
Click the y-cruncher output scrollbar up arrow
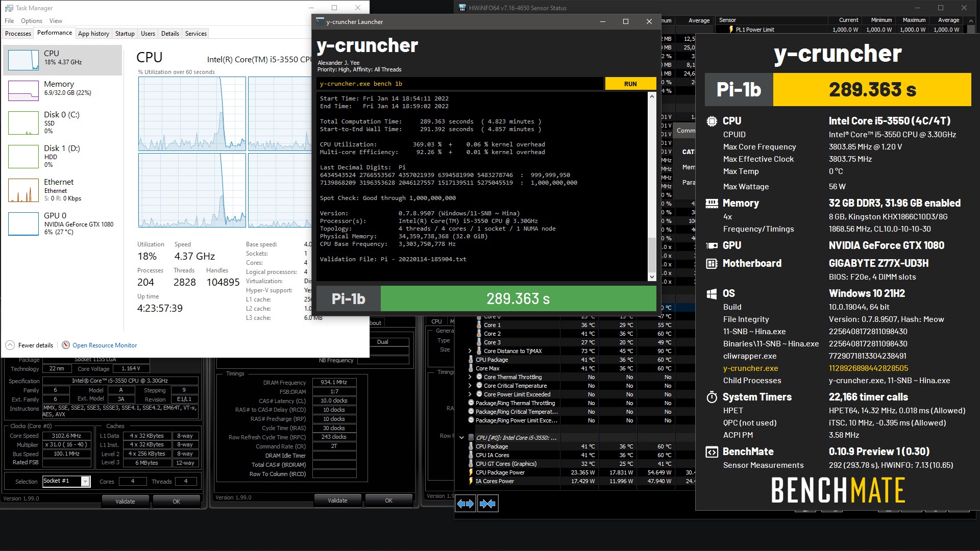point(652,96)
